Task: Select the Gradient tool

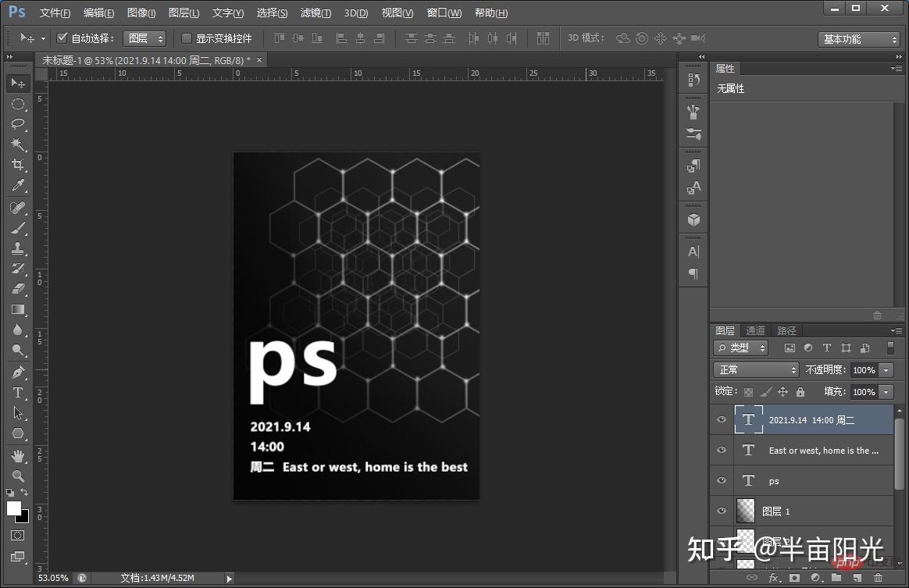Action: point(18,309)
